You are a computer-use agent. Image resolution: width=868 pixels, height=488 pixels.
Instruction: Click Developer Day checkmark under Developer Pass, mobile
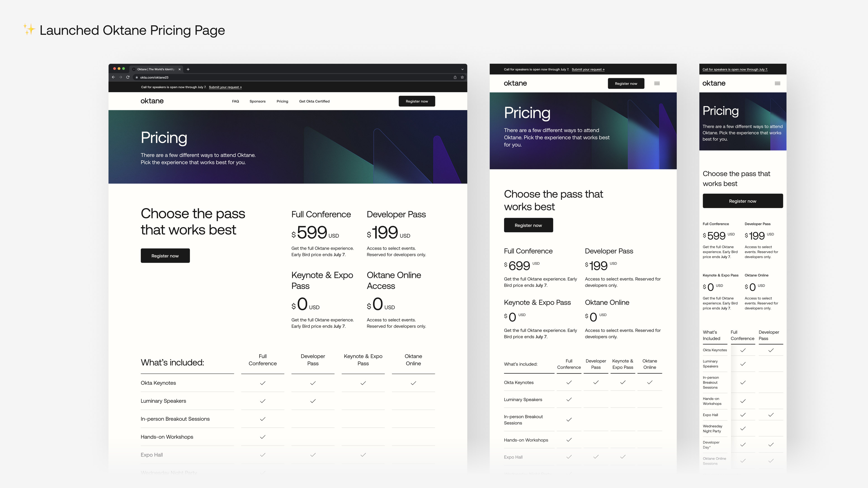coord(771,445)
